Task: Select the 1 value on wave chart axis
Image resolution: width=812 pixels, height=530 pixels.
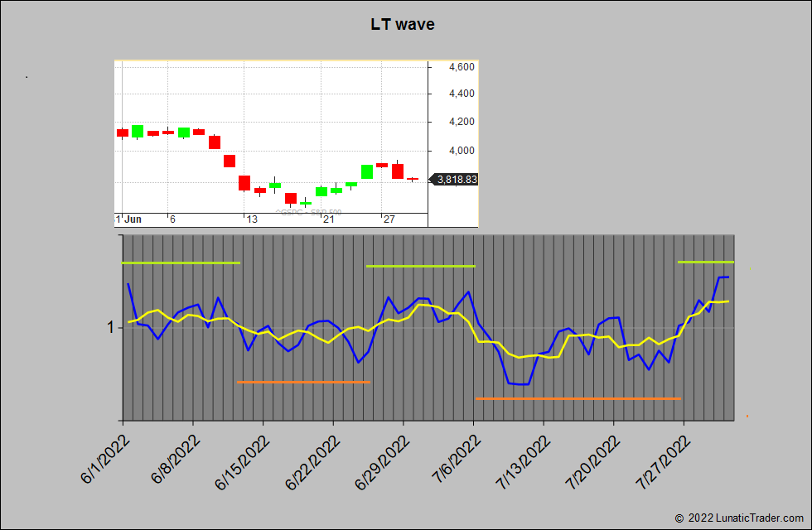Action: pos(109,328)
